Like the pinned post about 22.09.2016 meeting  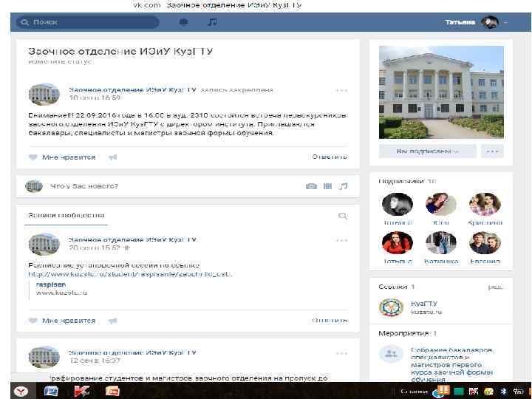click(62, 157)
